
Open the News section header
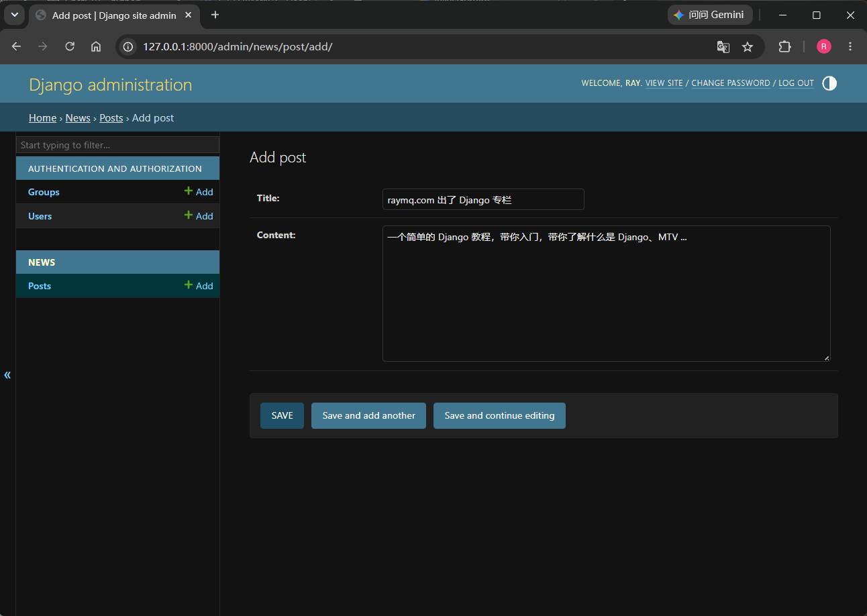[42, 262]
